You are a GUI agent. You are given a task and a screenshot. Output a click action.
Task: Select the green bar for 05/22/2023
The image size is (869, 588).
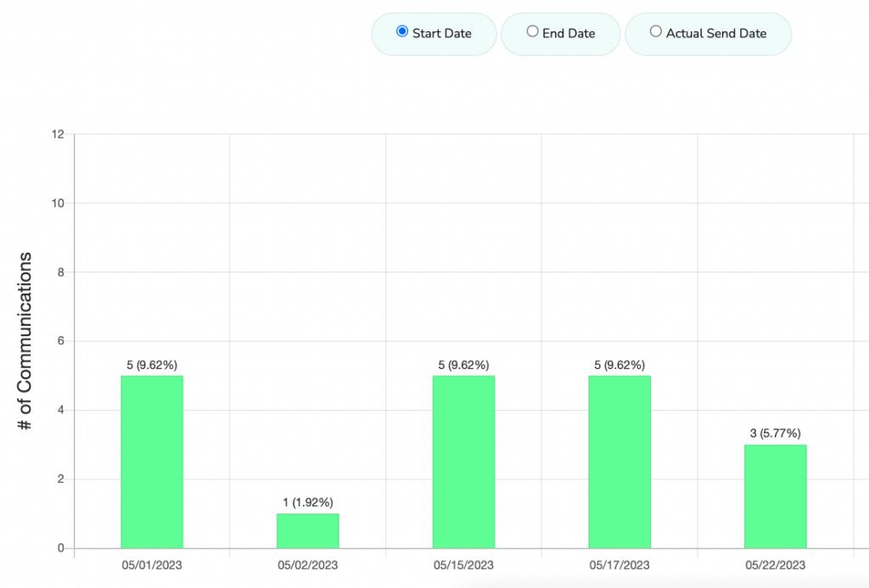tap(775, 496)
